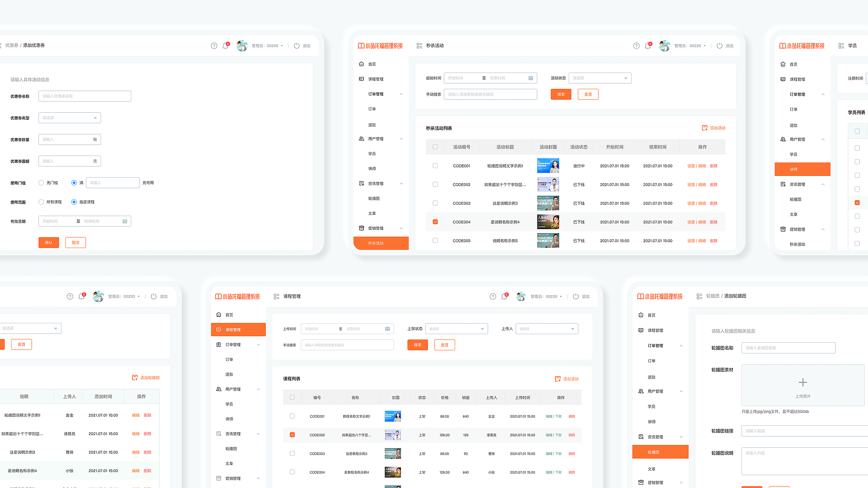The height and width of the screenshot is (488, 868).
Task: Open 活动状态 select dropdown
Action: [599, 78]
